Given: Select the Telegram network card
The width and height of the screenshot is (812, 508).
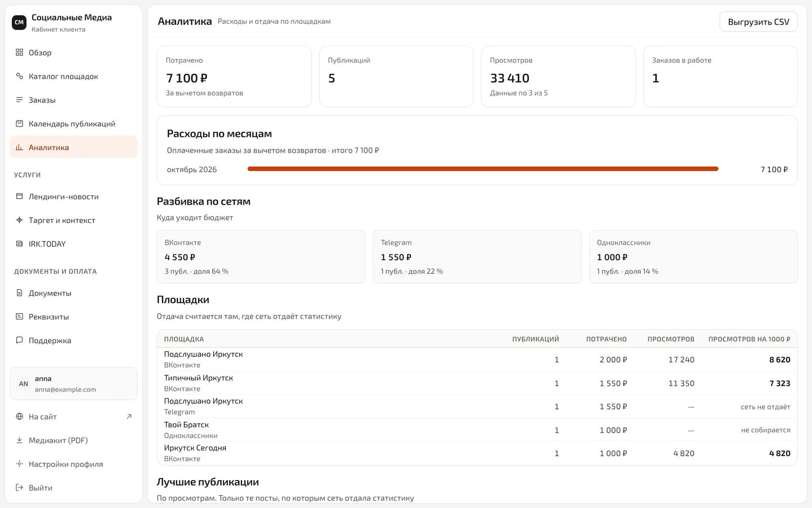Looking at the screenshot, I should (477, 257).
